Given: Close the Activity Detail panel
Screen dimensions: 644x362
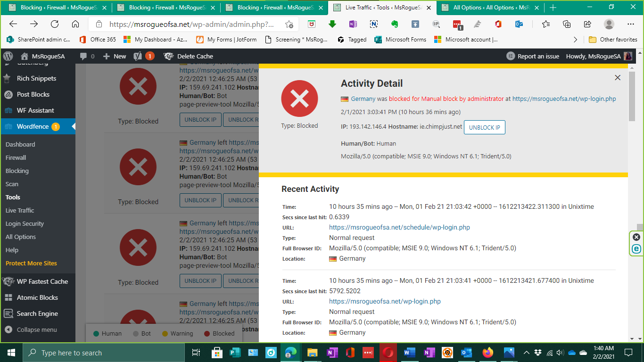Looking at the screenshot, I should click(x=618, y=78).
